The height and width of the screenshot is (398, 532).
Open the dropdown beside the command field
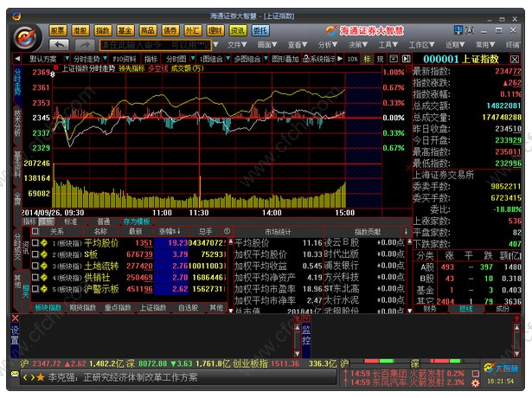tap(215, 45)
